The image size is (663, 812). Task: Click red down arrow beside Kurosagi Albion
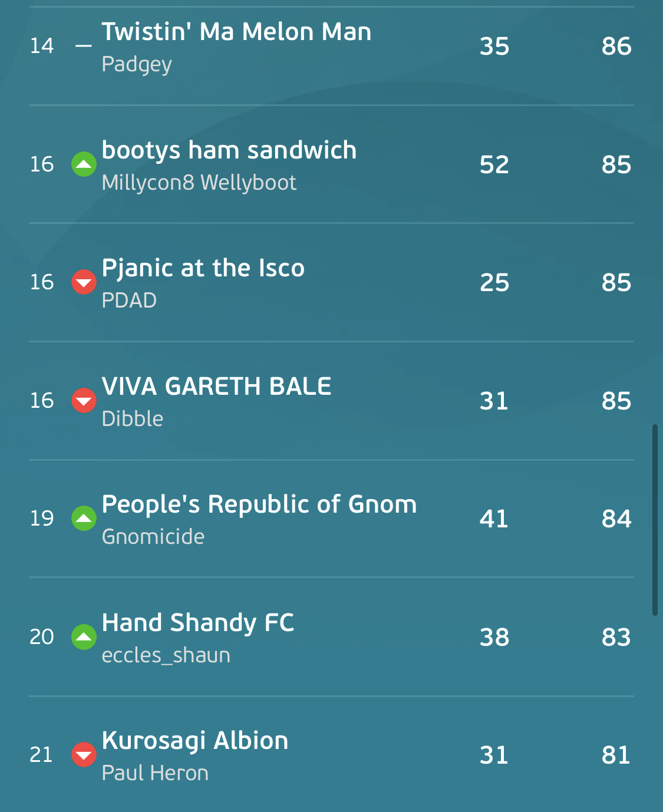(84, 755)
